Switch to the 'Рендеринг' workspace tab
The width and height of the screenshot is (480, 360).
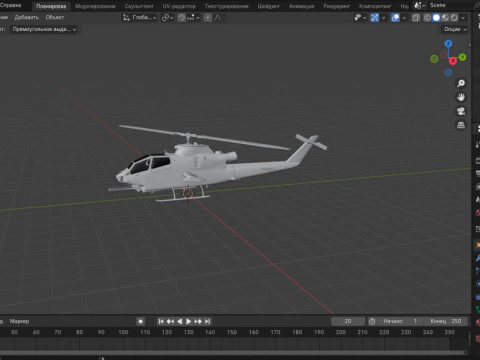coord(336,6)
